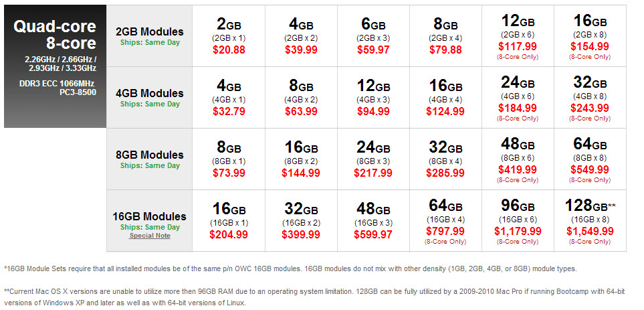Choose the 4GB kit (2GB x 2) at $39.99
This screenshot has height=310, width=644.
pyautogui.click(x=301, y=35)
